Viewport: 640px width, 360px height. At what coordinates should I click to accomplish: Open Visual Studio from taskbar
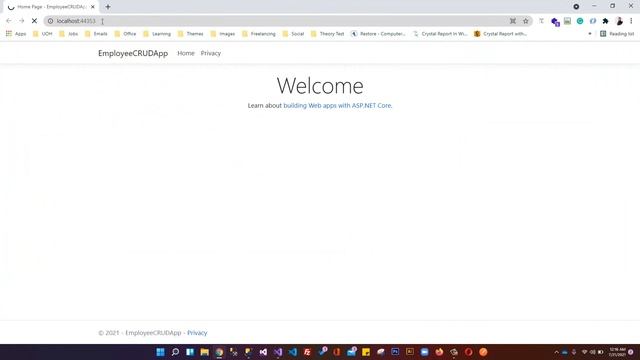[278, 352]
